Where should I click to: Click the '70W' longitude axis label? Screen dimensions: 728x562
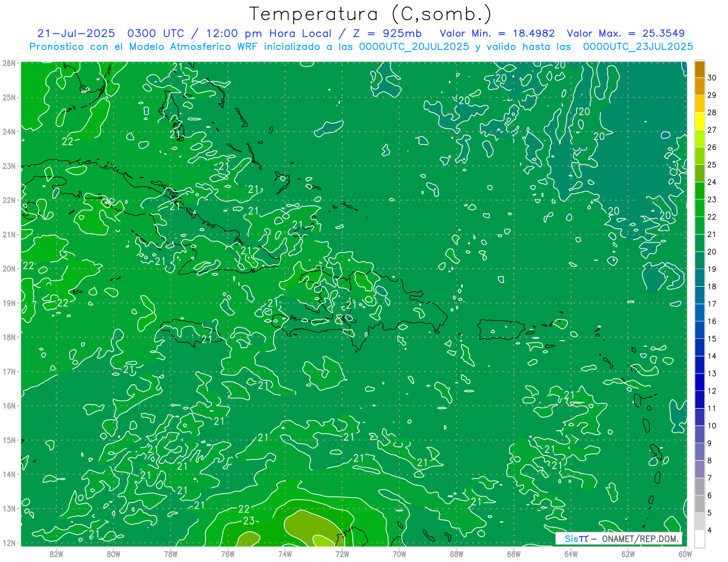(x=399, y=553)
